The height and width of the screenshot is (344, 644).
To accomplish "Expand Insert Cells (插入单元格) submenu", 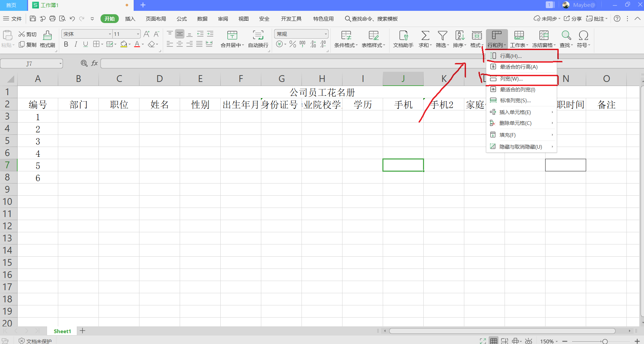I will coord(521,112).
